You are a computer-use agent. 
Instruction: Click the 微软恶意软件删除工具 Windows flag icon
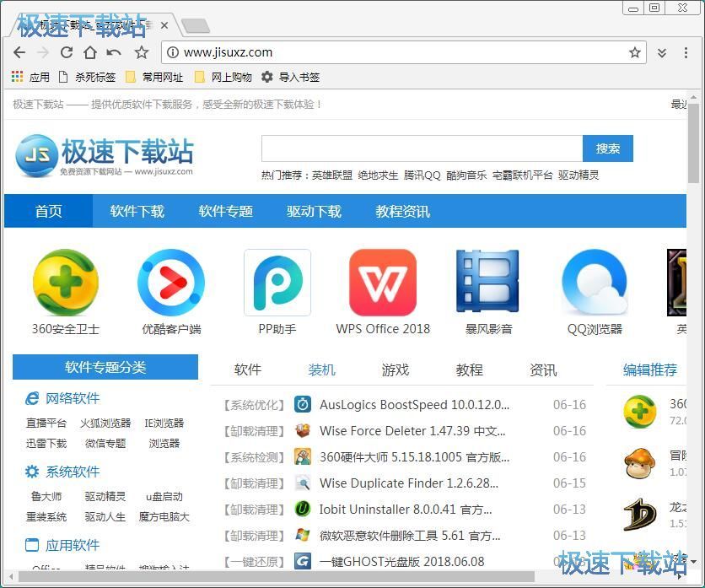303,535
